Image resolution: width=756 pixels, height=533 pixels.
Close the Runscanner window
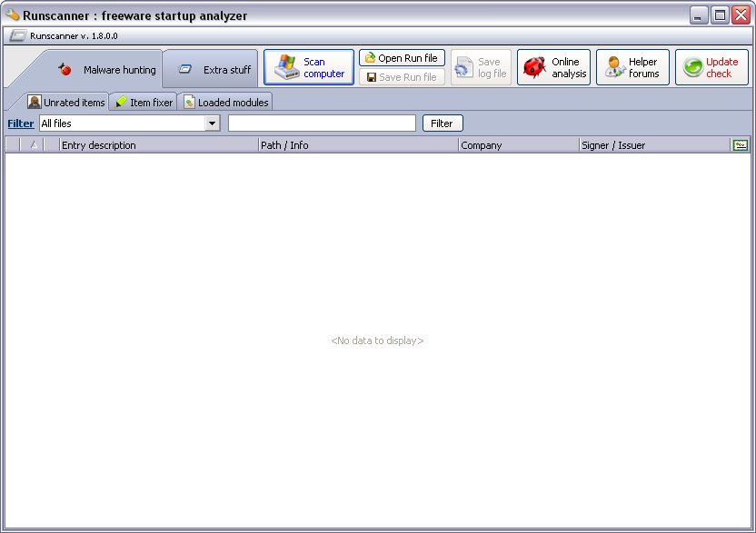741,15
